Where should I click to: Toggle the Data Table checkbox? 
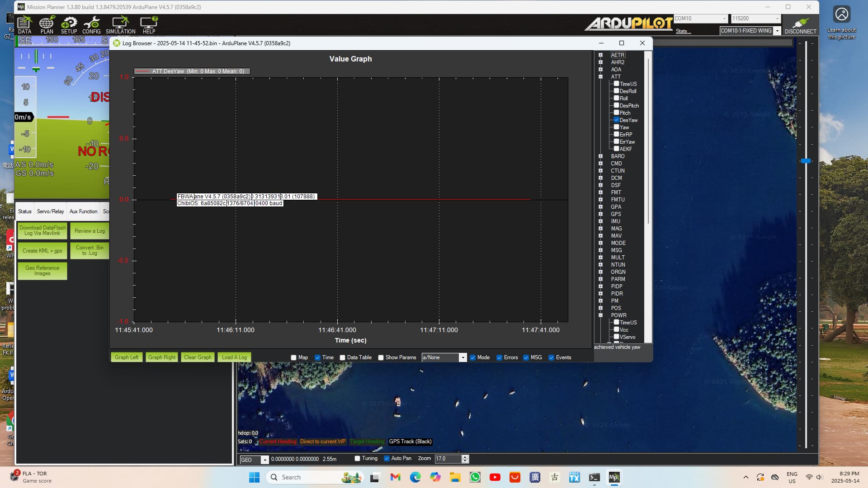pyautogui.click(x=342, y=357)
